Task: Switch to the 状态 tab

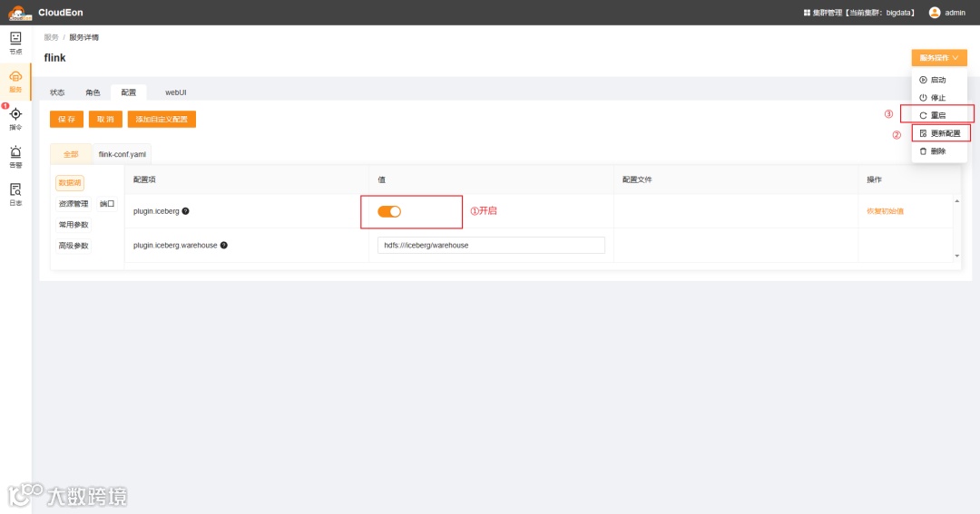Action: 57,92
